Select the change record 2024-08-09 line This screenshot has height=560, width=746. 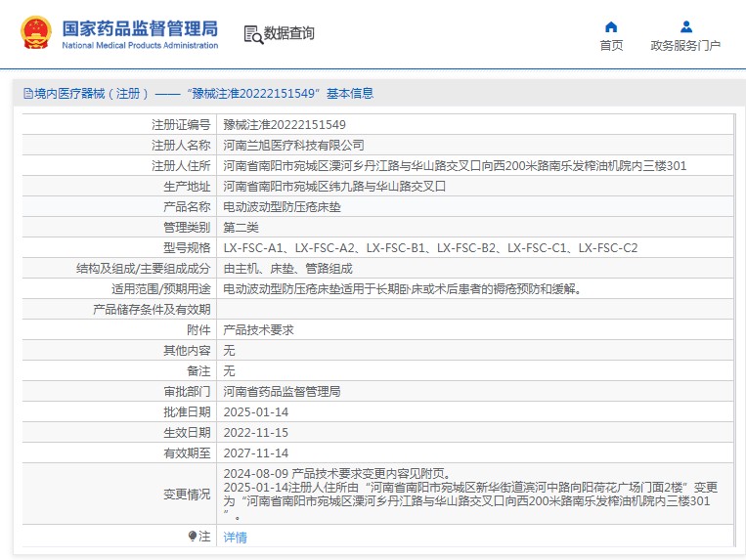coord(337,473)
